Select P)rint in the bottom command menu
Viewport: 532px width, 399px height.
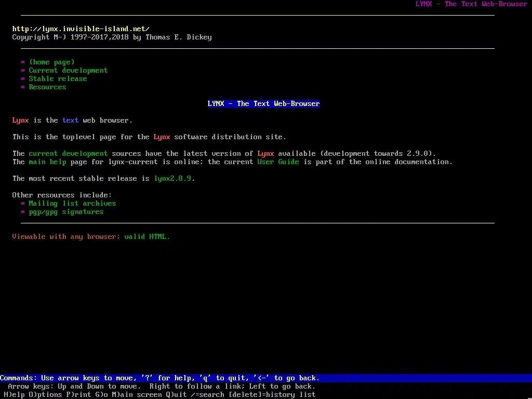click(x=79, y=395)
